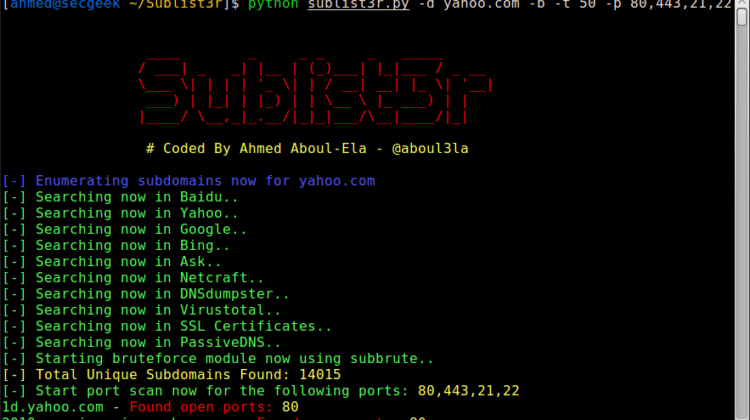750x420 pixels.
Task: Click the red 'Found open ports:' text after 1d.yahoo.com
Action: (x=201, y=407)
